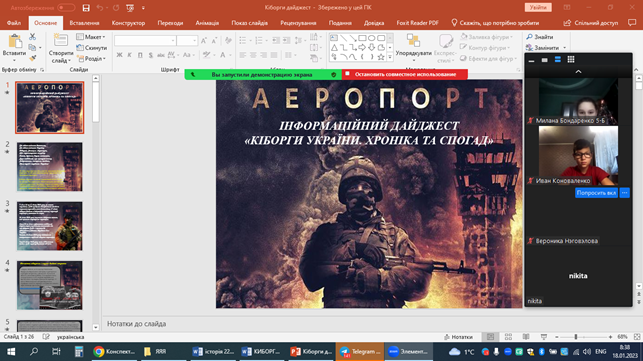
Task: Open the Файл menu
Action: click(x=14, y=23)
